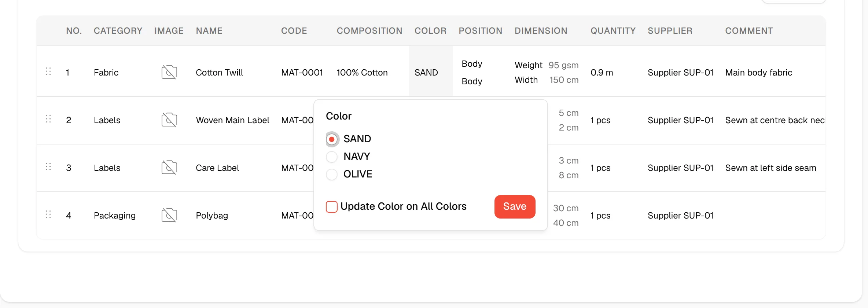
Task: Save the color selection
Action: (515, 207)
